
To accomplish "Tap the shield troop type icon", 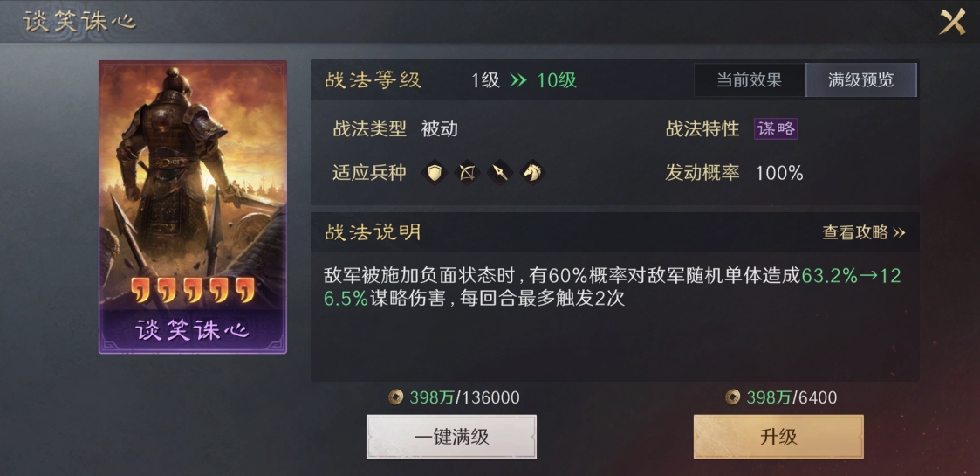I will pyautogui.click(x=435, y=172).
